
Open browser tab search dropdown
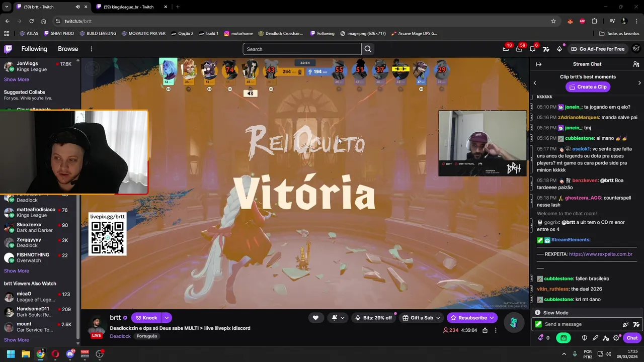tap(6, 7)
